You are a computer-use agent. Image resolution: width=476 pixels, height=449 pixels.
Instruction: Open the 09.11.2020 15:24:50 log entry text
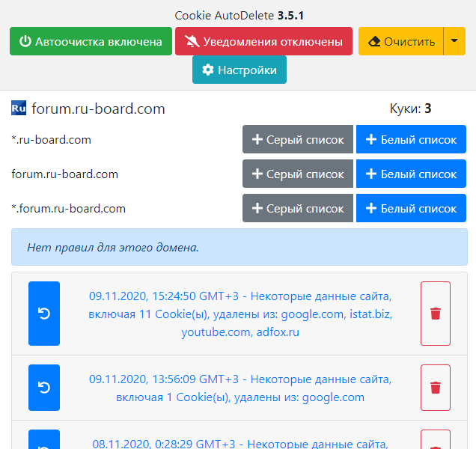pos(240,314)
